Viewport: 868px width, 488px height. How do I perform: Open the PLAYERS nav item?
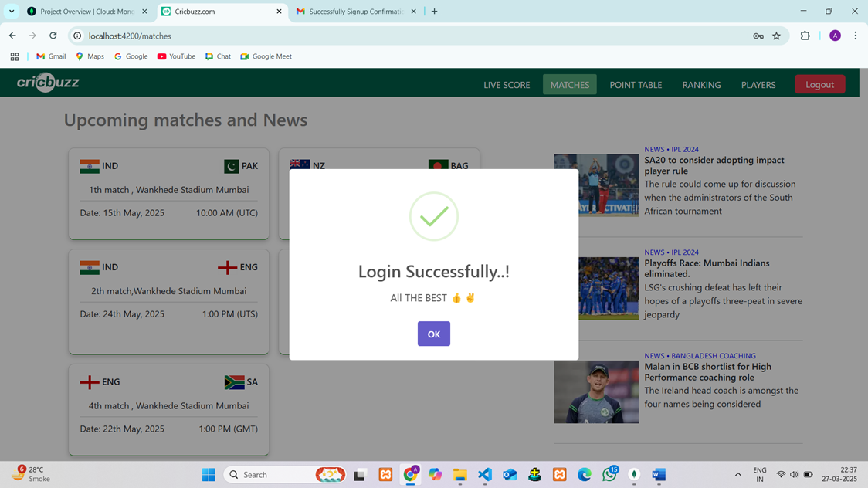[x=758, y=85]
